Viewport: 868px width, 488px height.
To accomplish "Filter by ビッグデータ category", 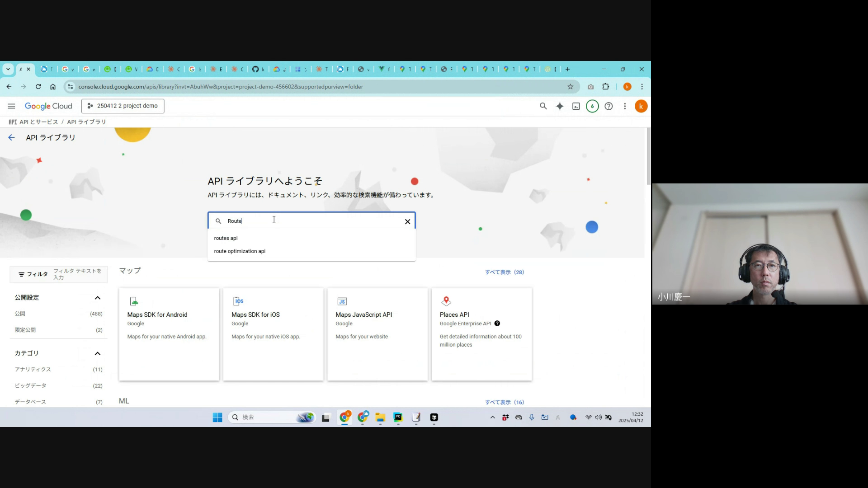I will tap(30, 385).
